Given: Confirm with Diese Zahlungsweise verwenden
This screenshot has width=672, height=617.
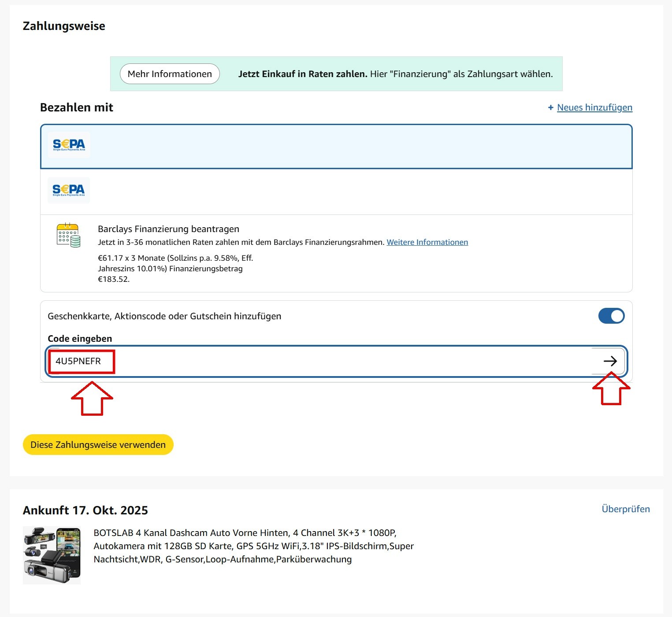Looking at the screenshot, I should pos(98,445).
